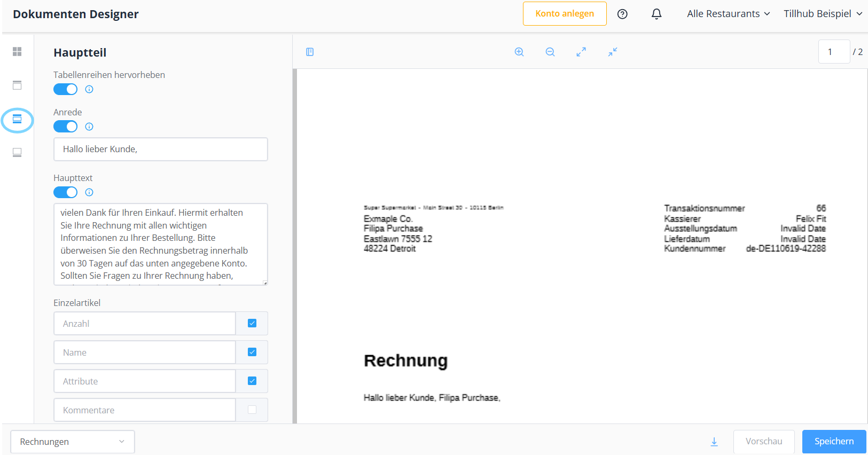Image resolution: width=868 pixels, height=455 pixels.
Task: Open notifications bell icon
Action: (656, 14)
